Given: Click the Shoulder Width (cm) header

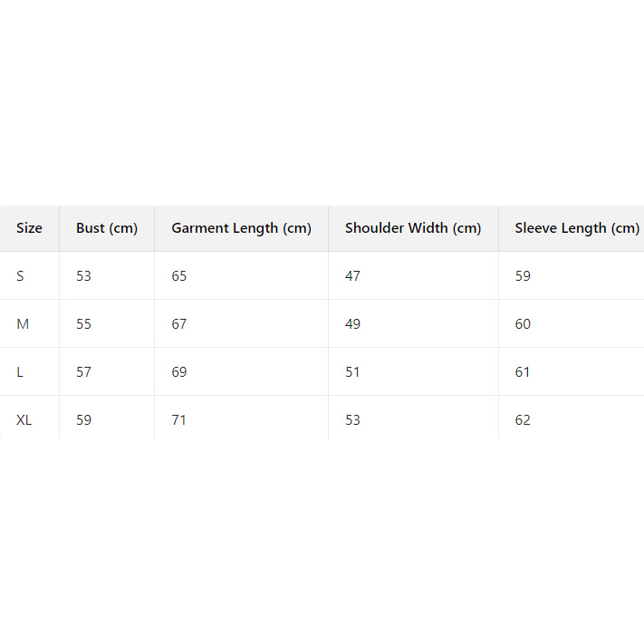Looking at the screenshot, I should pos(413,228).
